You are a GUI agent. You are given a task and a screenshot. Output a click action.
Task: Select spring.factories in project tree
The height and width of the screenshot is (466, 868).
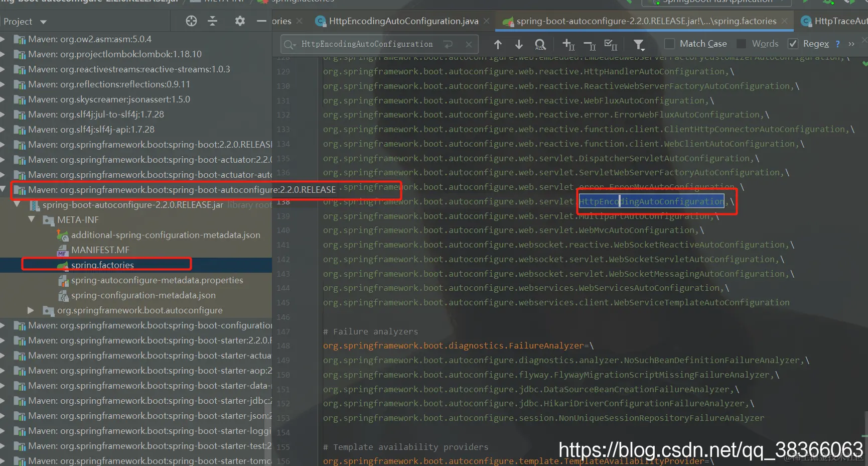click(x=102, y=265)
